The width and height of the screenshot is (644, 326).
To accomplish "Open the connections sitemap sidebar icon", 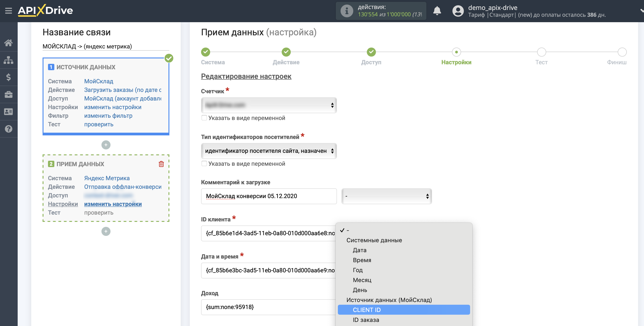I will point(9,60).
